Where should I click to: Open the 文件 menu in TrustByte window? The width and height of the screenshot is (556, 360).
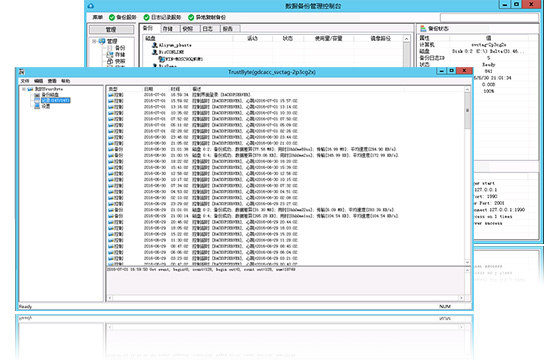(25, 81)
